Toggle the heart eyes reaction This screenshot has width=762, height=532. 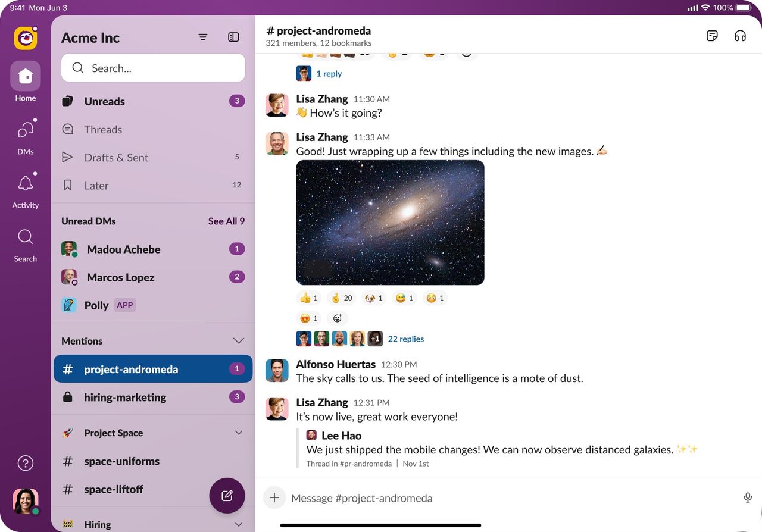click(308, 318)
